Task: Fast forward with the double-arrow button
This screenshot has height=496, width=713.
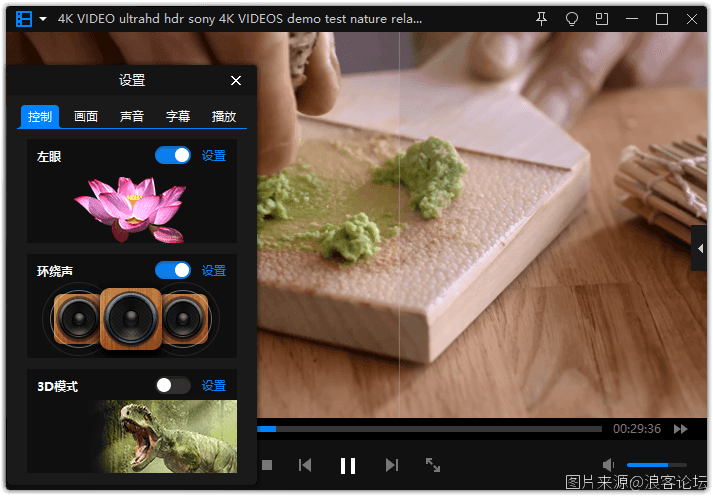Action: [681, 429]
